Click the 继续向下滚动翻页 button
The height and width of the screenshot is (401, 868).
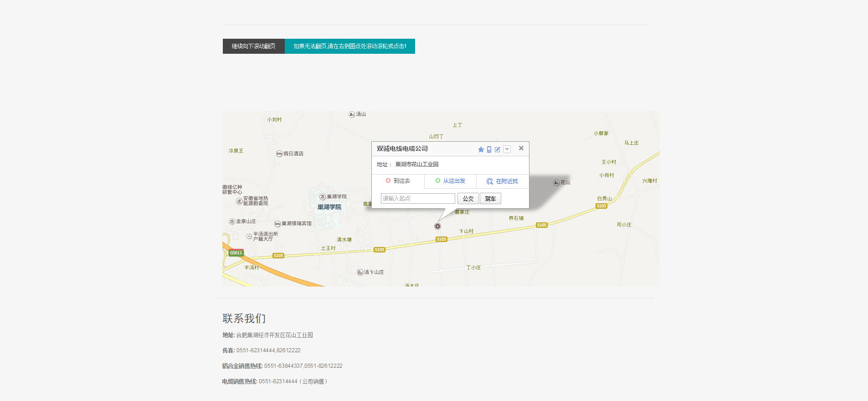pos(253,46)
